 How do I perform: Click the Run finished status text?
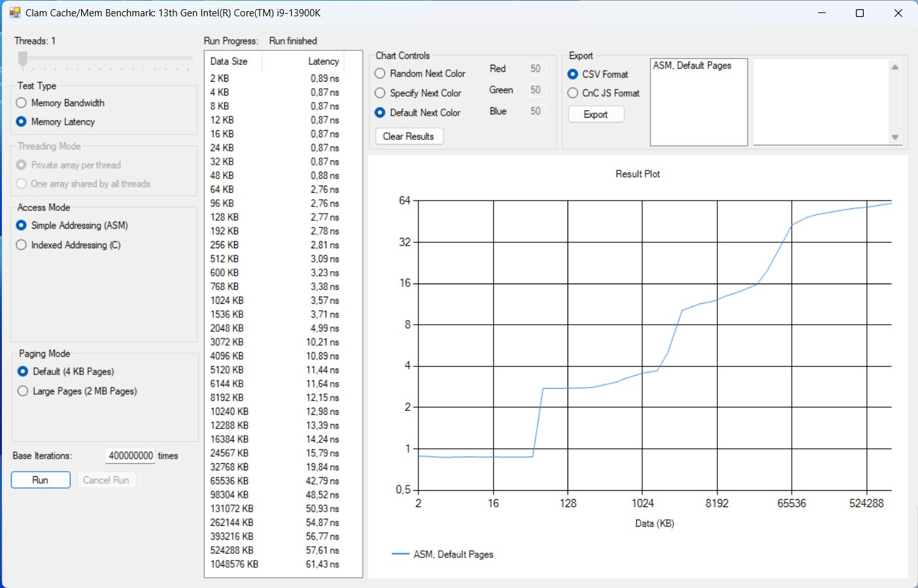coord(293,41)
